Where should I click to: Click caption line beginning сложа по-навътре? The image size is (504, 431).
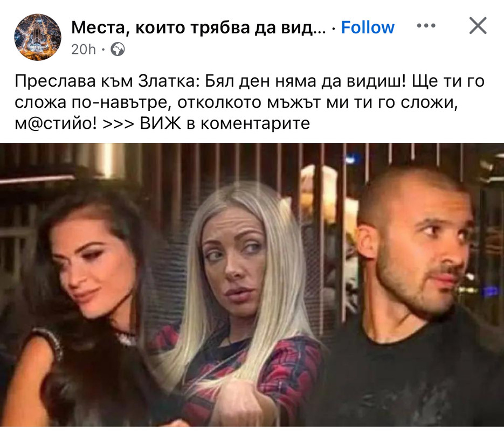point(236,102)
